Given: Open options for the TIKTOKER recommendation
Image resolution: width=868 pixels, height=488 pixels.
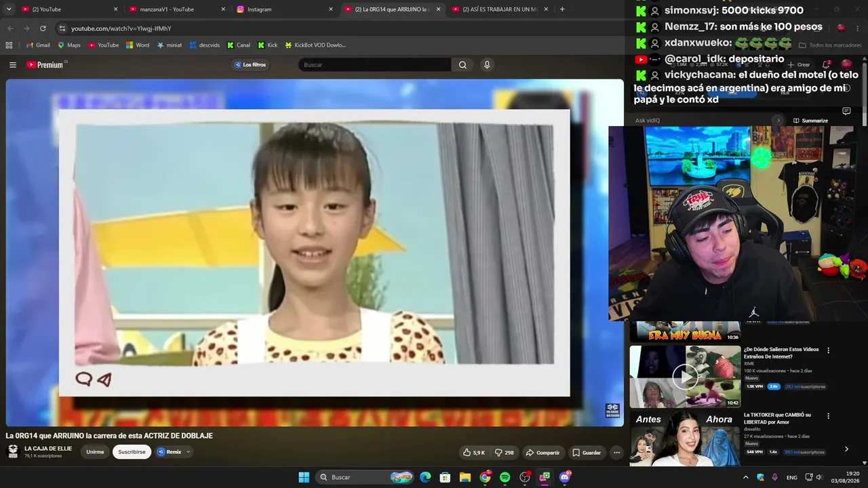Looking at the screenshot, I should coord(828,415).
